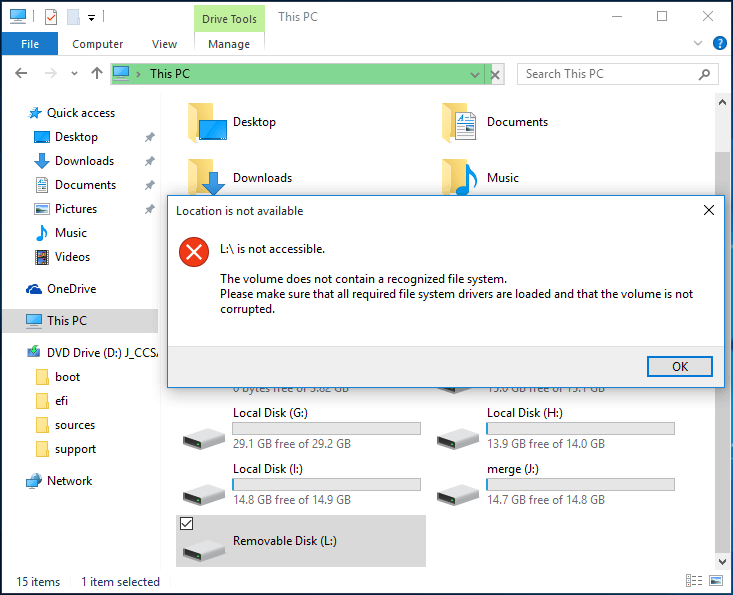This screenshot has height=595, width=733.
Task: Go up one folder level
Action: click(97, 73)
